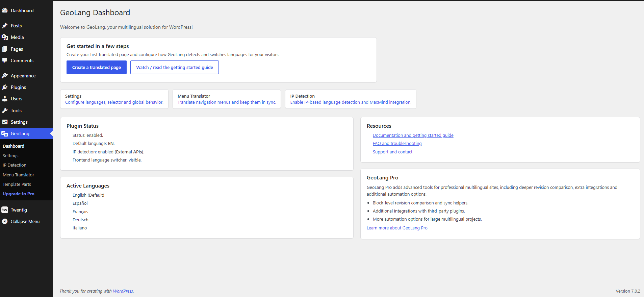Open the Media menu item
Screen dimensions: 644x297
[26, 37]
